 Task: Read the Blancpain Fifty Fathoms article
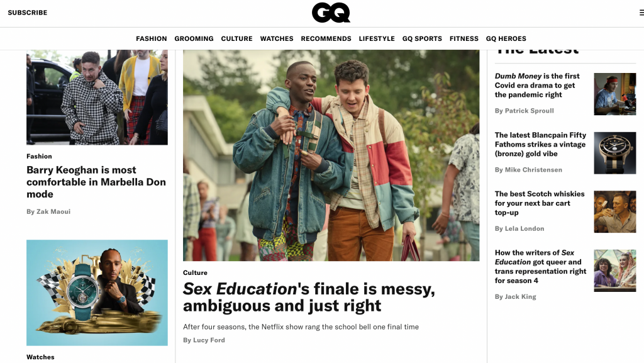pos(540,144)
